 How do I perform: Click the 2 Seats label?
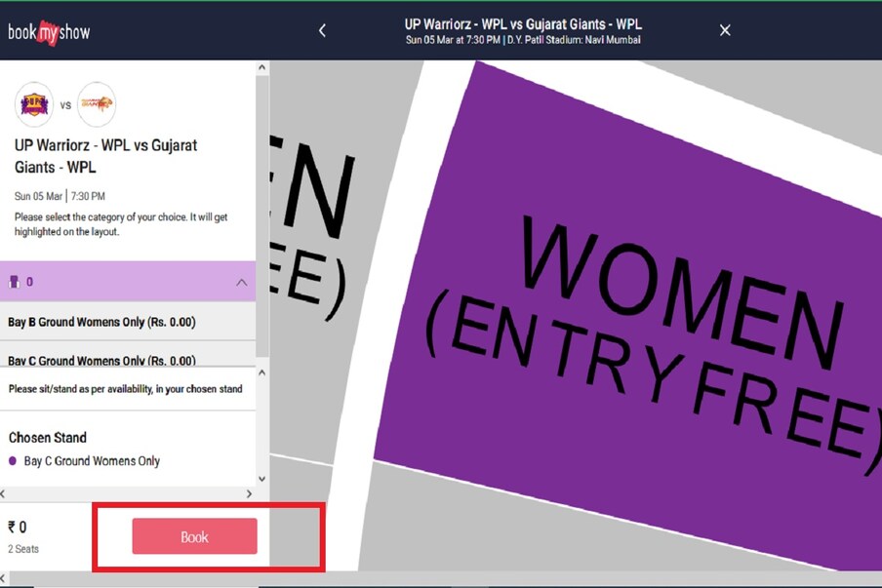[23, 549]
